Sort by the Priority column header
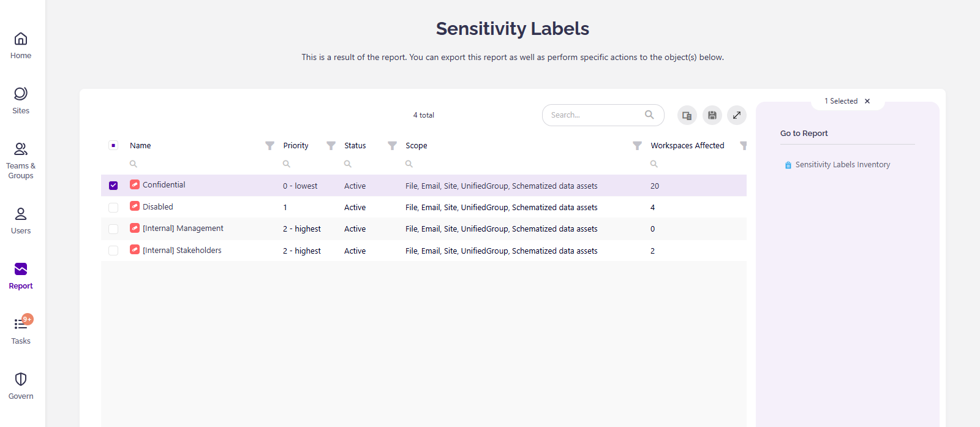This screenshot has height=427, width=980. coord(296,146)
